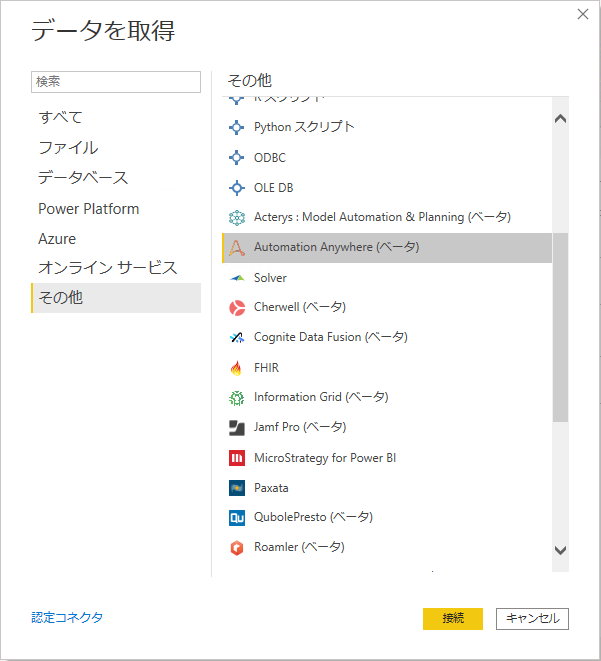This screenshot has width=601, height=661.
Task: Select the Solver label
Action: [x=270, y=278]
